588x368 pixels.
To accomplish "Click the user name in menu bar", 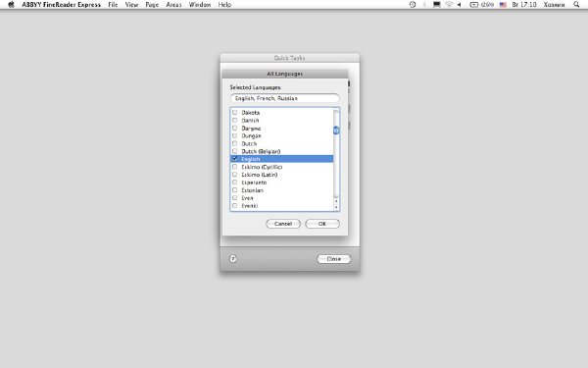I will (x=554, y=5).
